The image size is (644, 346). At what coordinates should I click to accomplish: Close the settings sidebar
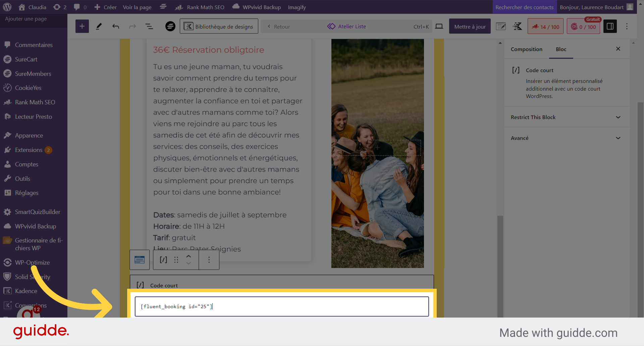tap(618, 49)
